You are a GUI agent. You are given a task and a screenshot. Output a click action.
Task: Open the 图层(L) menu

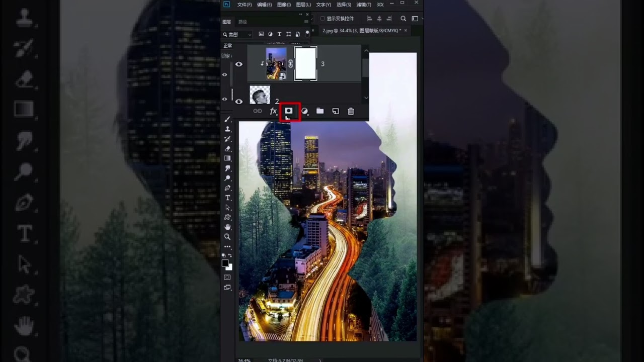(303, 5)
